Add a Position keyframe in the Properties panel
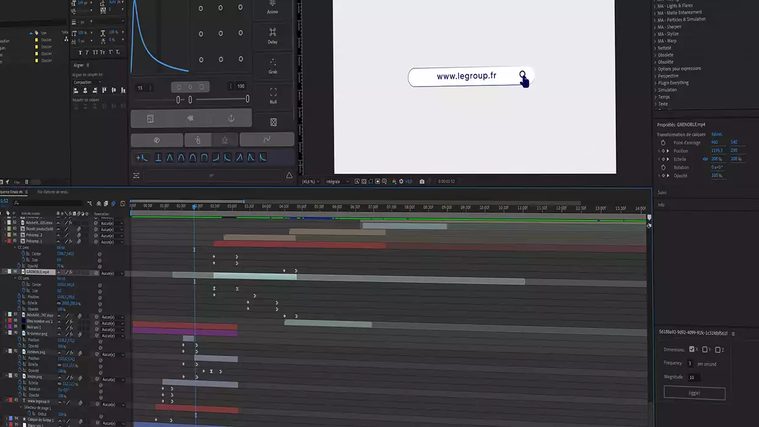 pyautogui.click(x=663, y=151)
